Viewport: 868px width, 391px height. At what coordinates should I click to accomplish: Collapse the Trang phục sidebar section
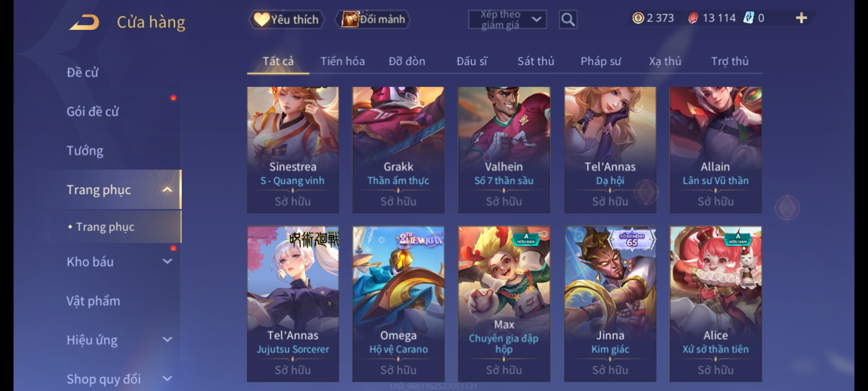(167, 190)
